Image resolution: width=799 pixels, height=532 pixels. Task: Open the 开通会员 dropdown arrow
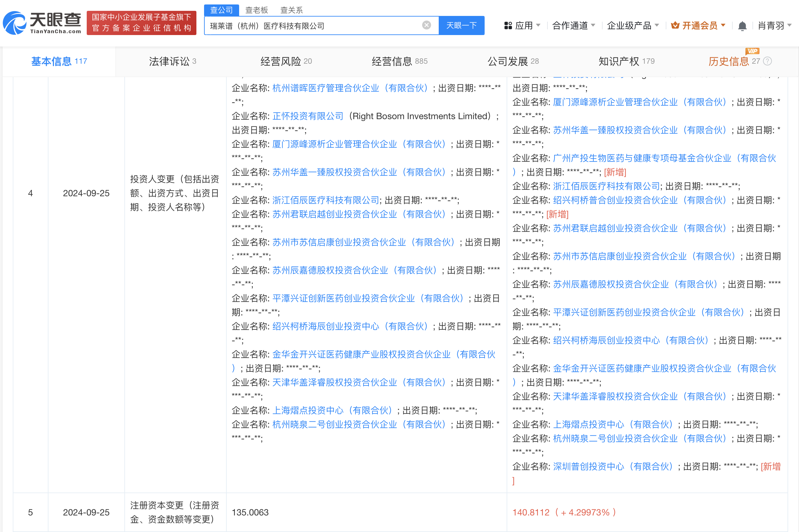[x=723, y=25]
